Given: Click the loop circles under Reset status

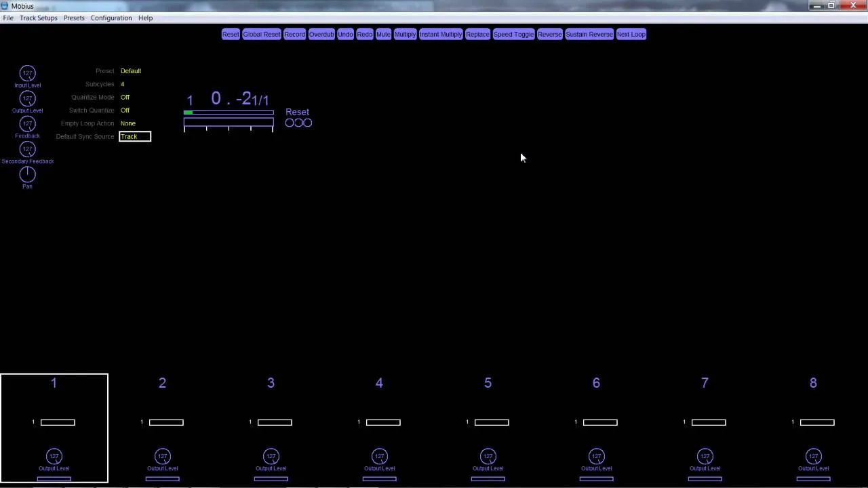Looking at the screenshot, I should click(x=298, y=123).
